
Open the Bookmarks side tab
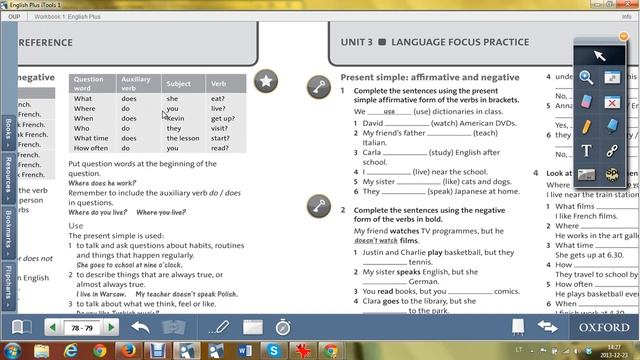[8, 232]
